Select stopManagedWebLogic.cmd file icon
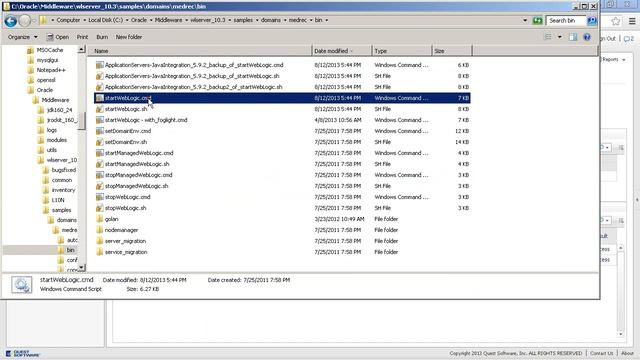This screenshot has width=640, height=360. (100, 175)
